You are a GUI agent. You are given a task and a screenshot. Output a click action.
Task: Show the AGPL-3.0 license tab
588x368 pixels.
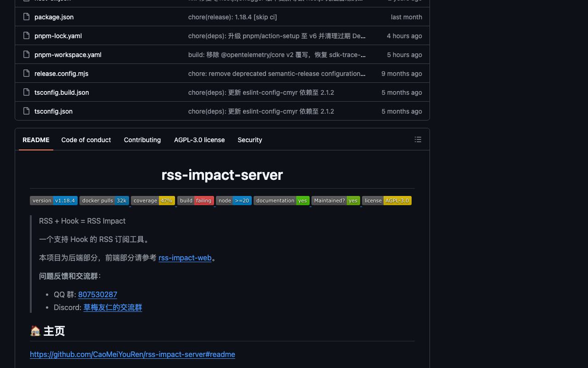(199, 140)
